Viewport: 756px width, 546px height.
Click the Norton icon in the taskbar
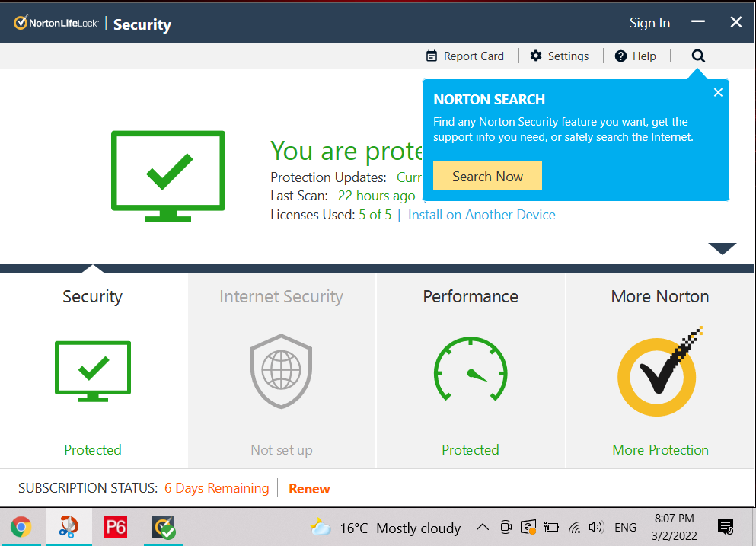point(163,527)
